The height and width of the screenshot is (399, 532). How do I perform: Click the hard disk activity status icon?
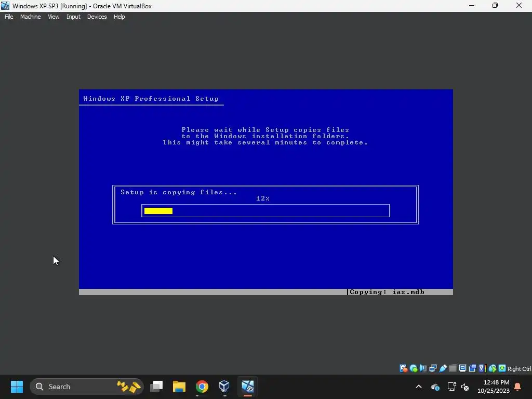coord(403,368)
